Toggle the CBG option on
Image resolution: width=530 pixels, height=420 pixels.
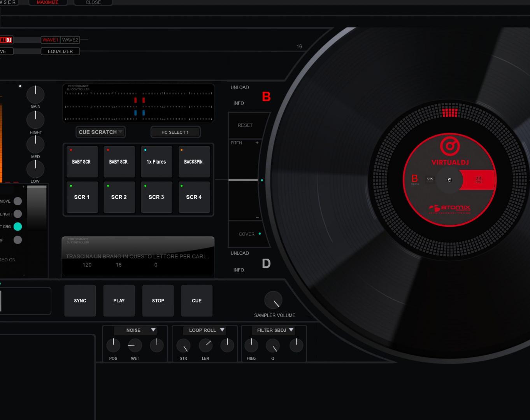click(18, 226)
